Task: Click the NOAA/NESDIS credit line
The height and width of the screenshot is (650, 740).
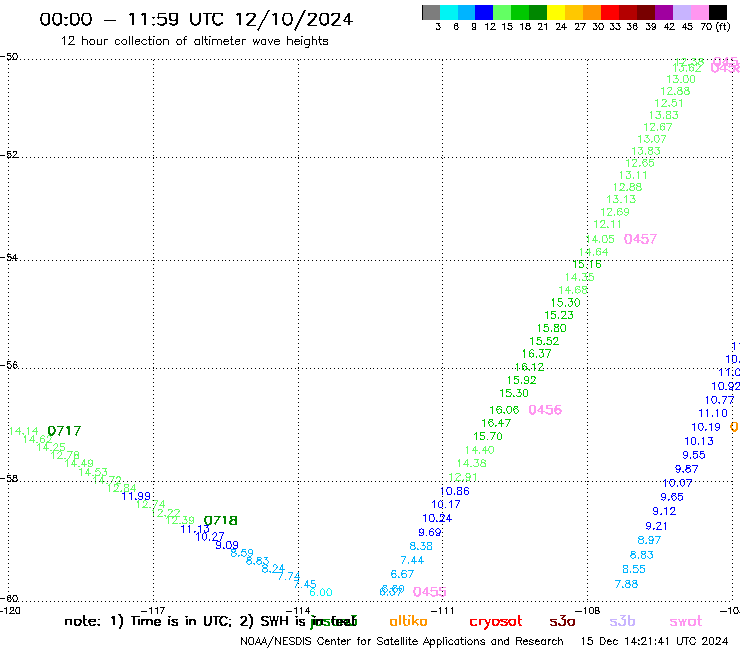Action: tap(402, 641)
